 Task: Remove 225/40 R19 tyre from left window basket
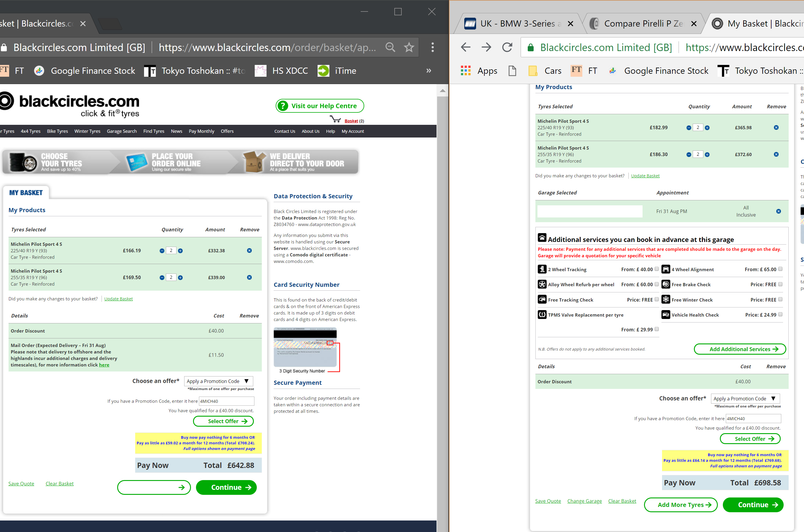click(x=249, y=251)
